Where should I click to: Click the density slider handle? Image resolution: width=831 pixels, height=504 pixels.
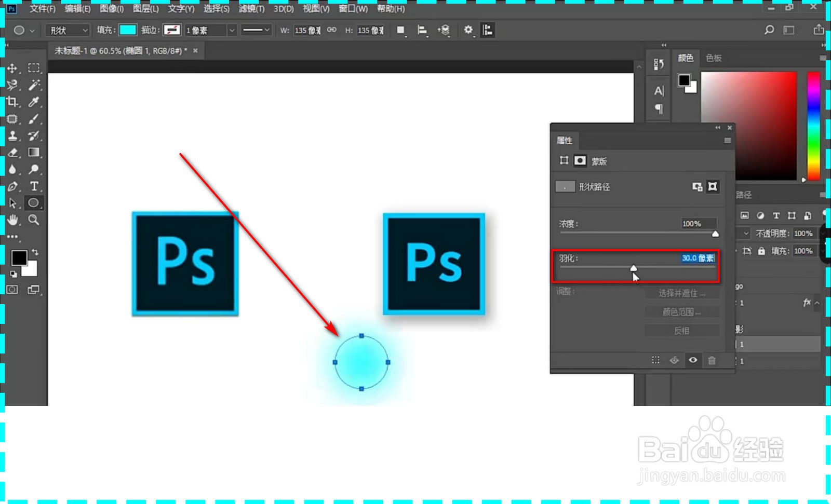(x=715, y=234)
